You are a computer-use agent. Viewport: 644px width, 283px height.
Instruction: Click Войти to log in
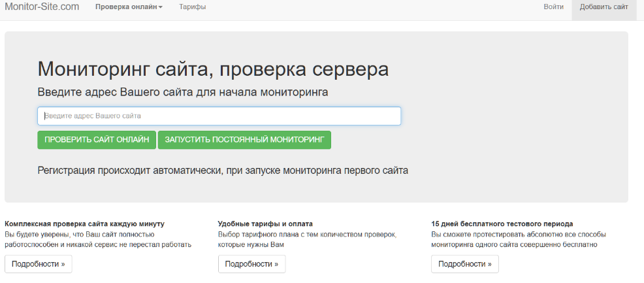[x=553, y=7]
